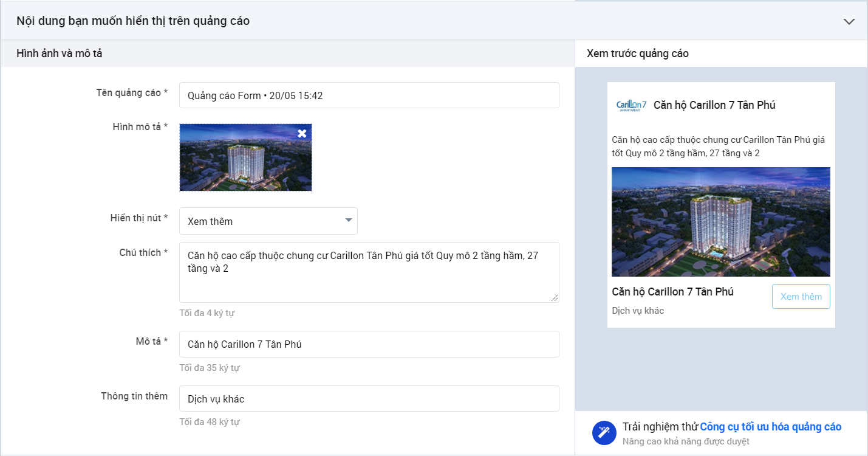Click 'Nội dung bạn muốn hiển thị' section title
This screenshot has height=456, width=868.
133,21
